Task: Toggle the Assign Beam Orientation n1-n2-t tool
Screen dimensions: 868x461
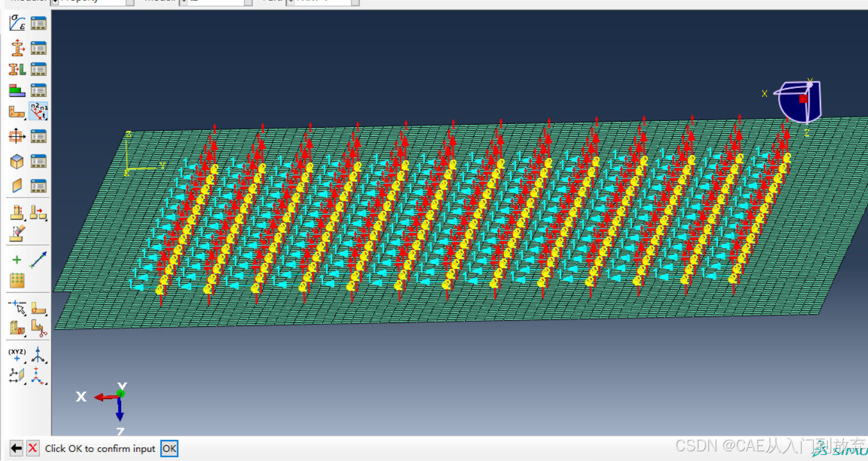Action: point(39,111)
